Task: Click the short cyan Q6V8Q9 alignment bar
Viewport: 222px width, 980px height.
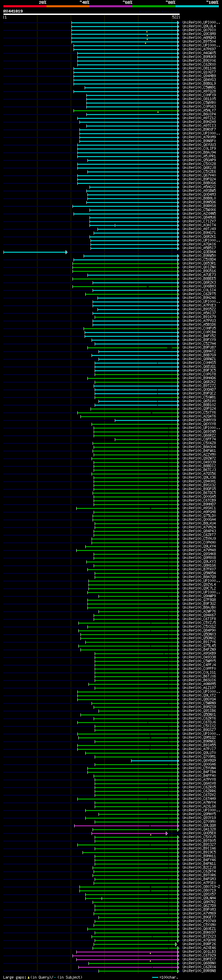Action: [155, 761]
